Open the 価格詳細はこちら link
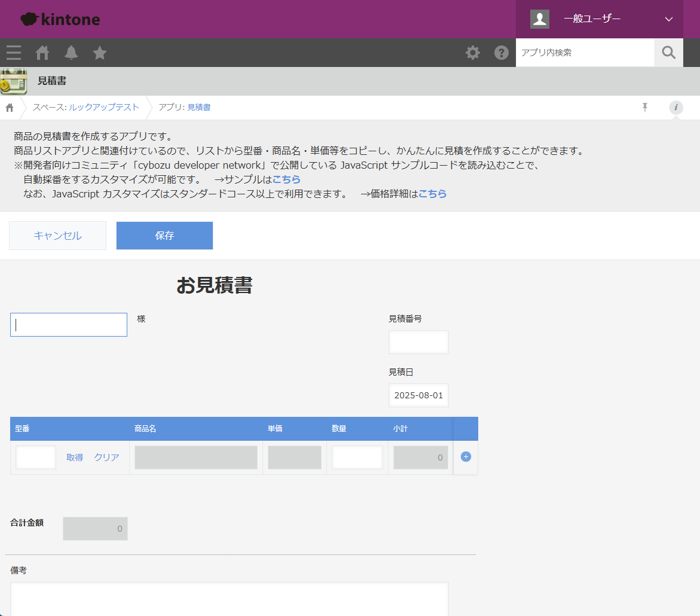The image size is (700, 616). coord(432,194)
